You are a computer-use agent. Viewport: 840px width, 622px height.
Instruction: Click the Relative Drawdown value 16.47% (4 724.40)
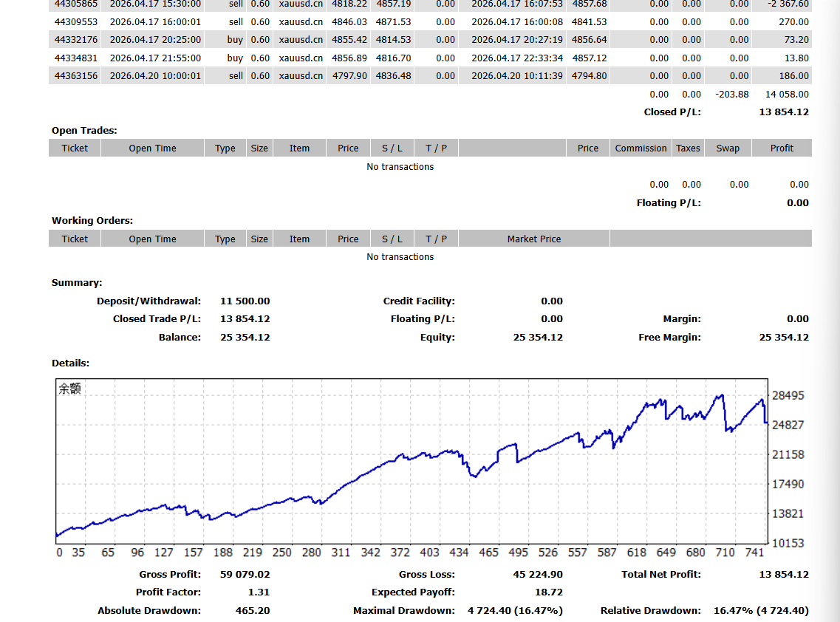tap(761, 610)
